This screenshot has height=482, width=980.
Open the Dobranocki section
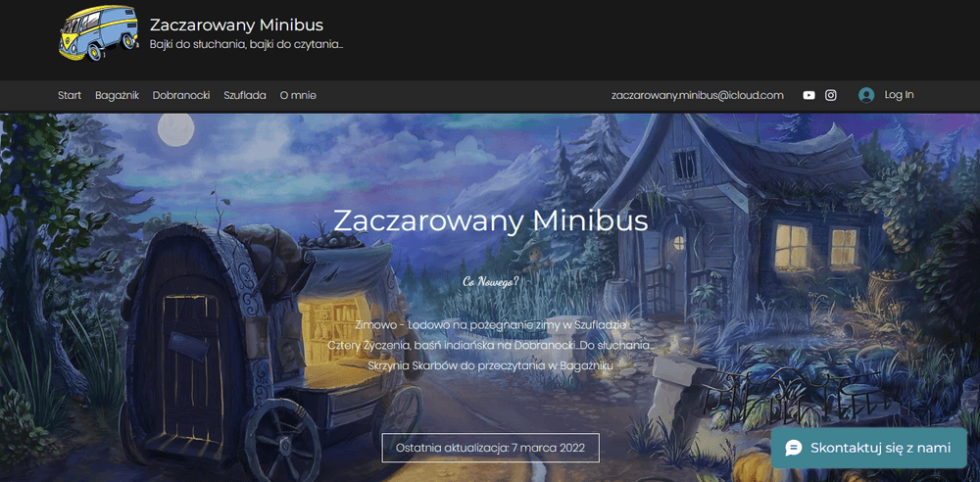(x=181, y=95)
